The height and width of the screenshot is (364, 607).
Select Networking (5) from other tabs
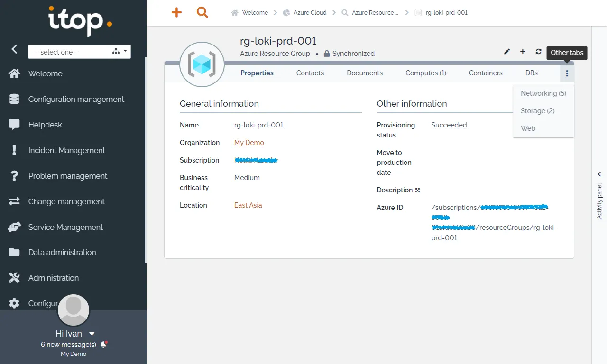coord(543,93)
